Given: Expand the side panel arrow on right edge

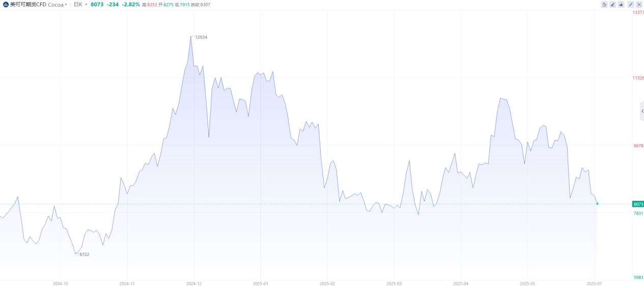Looking at the screenshot, I should [642, 111].
